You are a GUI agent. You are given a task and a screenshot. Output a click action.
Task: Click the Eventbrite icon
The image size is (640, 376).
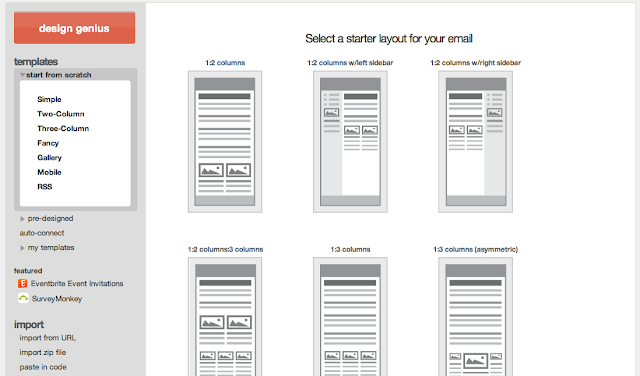click(22, 283)
